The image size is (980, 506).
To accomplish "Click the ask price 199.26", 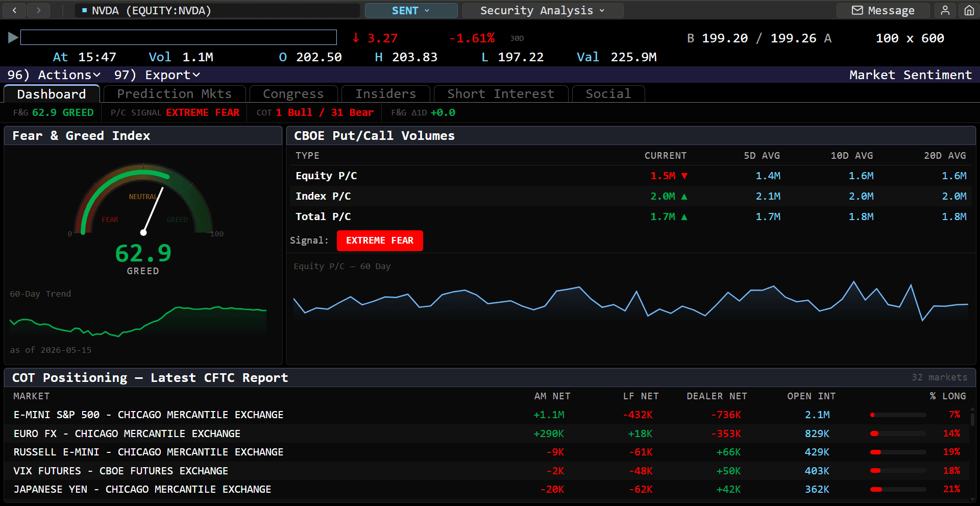I will coord(793,38).
